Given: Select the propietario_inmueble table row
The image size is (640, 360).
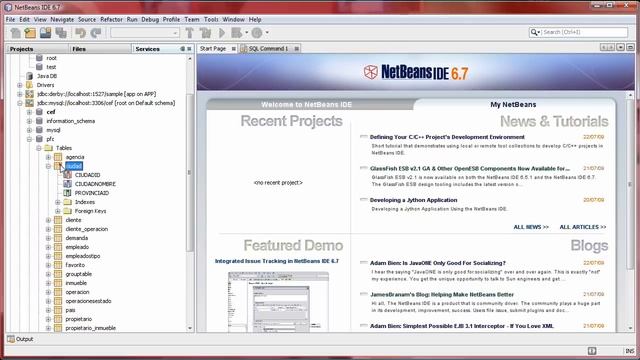Looking at the screenshot, I should pos(90,328).
